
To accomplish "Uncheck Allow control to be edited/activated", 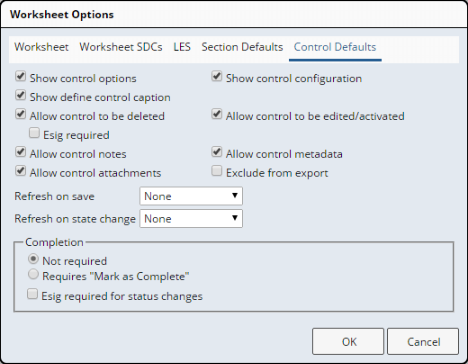I will 217,114.
